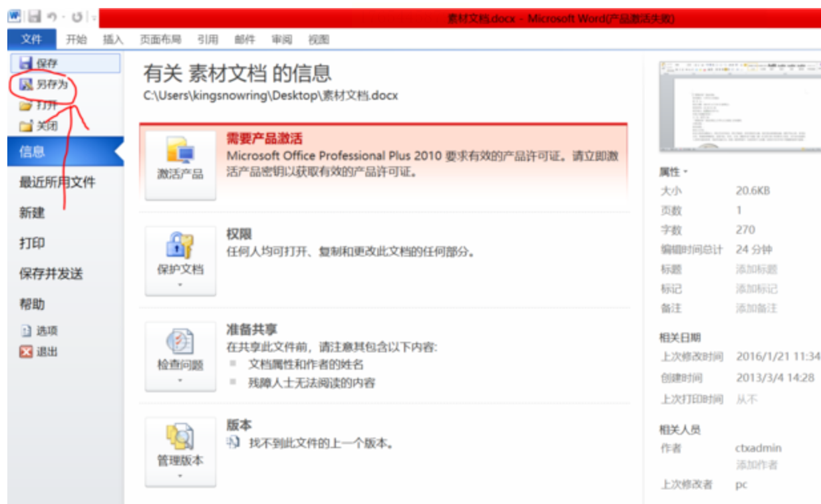Click 文档属性和作者的姓名 bullet item

[x=306, y=364]
